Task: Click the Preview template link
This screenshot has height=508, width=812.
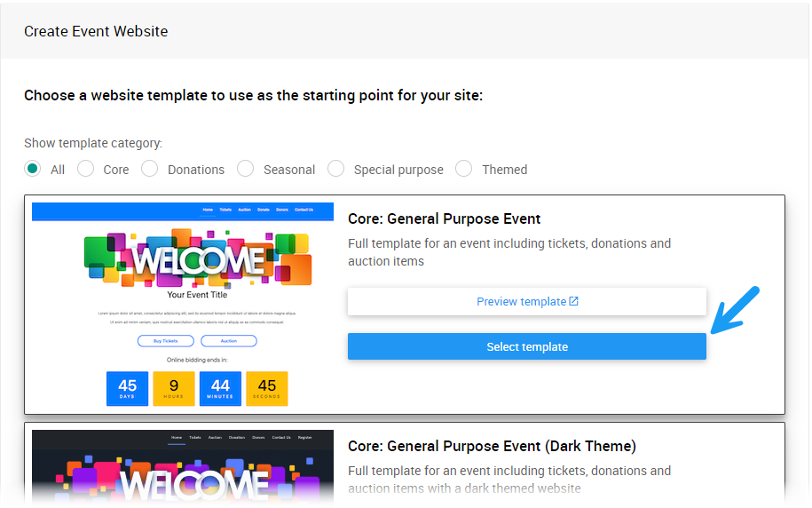Action: 521,302
